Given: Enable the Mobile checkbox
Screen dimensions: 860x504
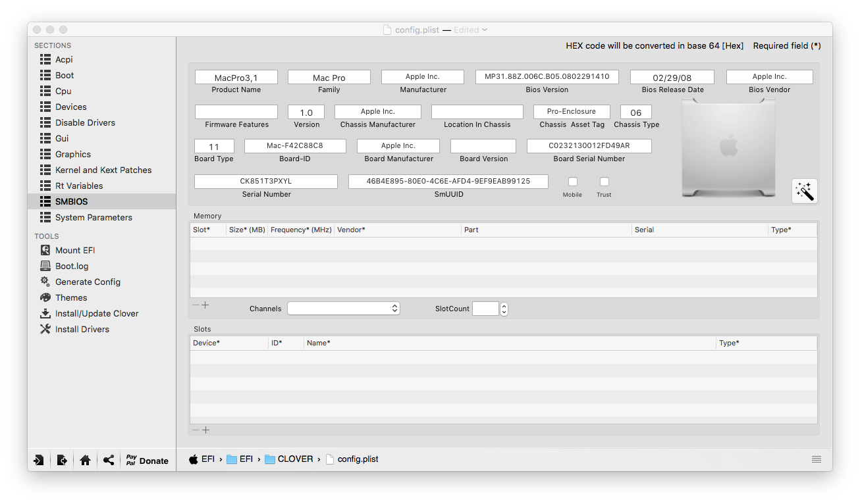Looking at the screenshot, I should [573, 182].
